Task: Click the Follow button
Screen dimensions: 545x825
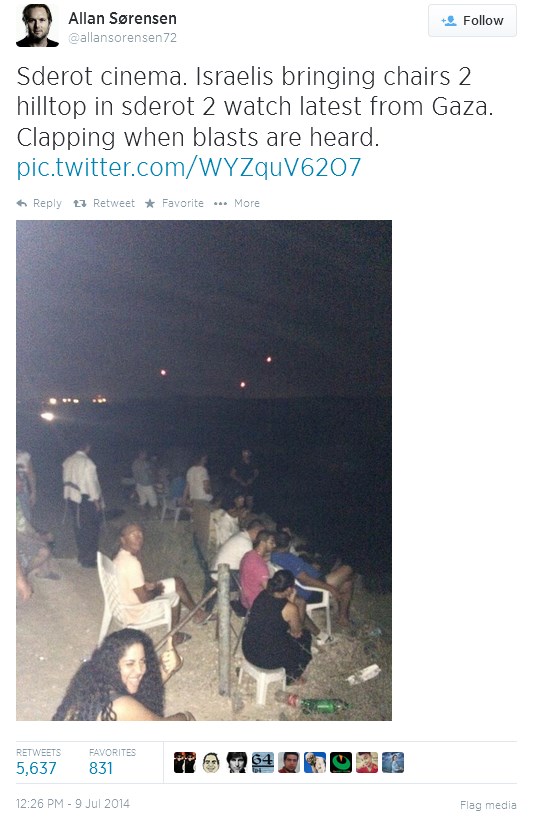Action: pyautogui.click(x=472, y=21)
